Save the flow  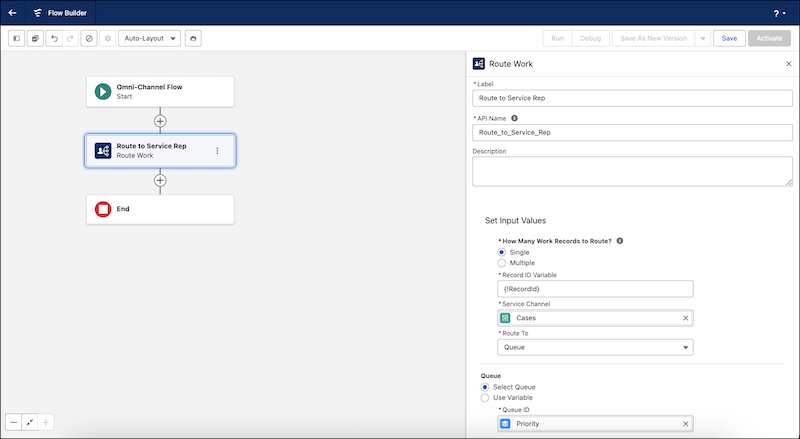729,38
